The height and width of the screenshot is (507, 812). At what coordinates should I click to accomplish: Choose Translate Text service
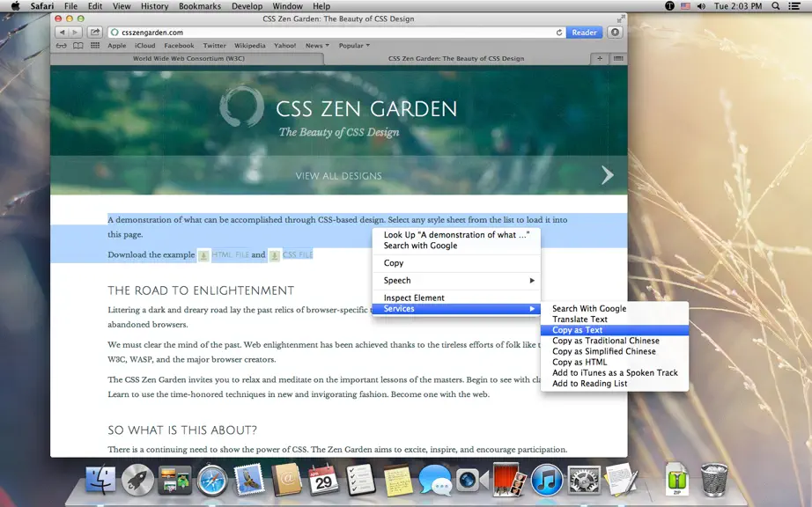click(615, 320)
